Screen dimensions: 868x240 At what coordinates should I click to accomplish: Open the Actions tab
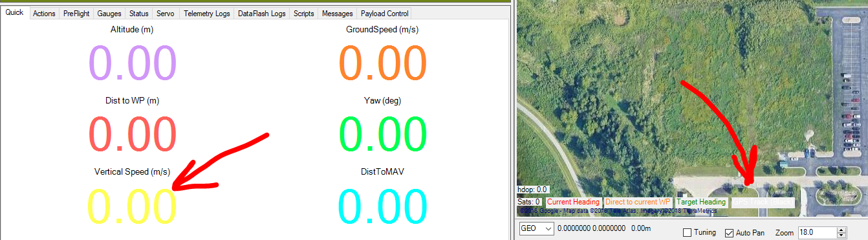[44, 13]
